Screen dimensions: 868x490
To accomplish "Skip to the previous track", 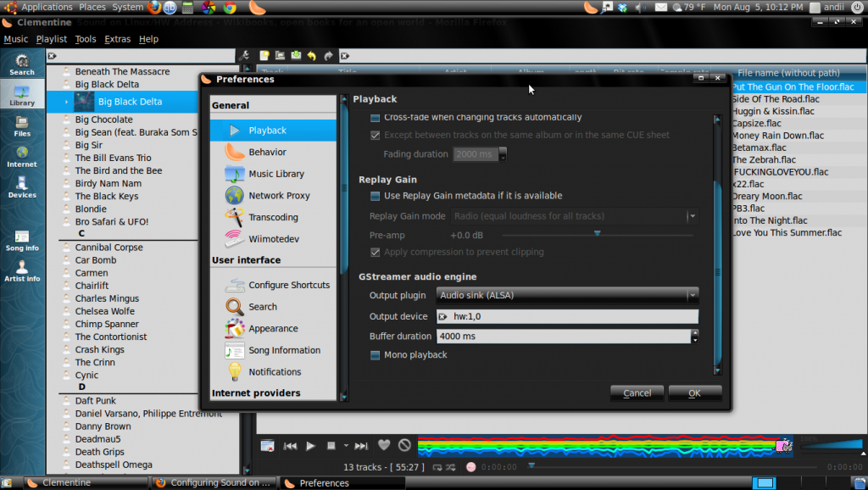I will 290,446.
